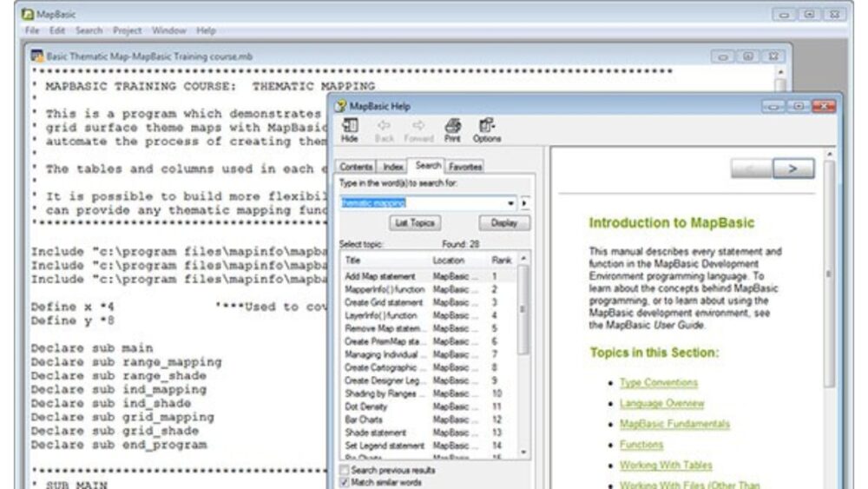The image size is (868, 489).
Task: Click the List Topics button
Action: 415,222
